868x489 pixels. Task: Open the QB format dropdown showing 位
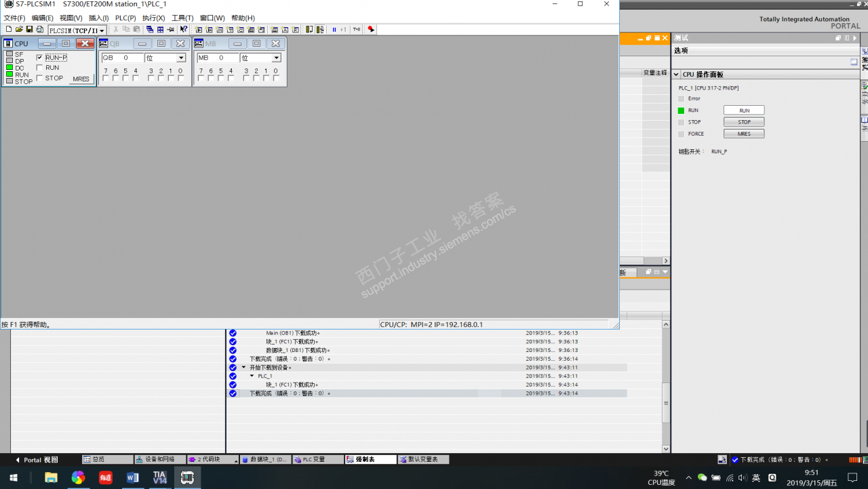[x=181, y=58]
